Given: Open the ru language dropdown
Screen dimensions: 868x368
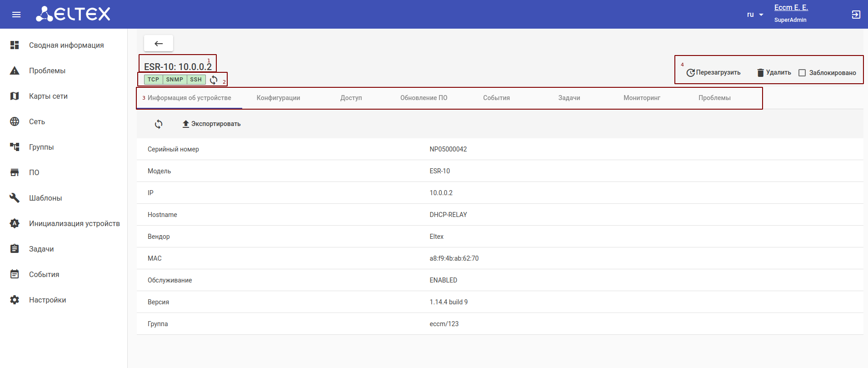Looking at the screenshot, I should [x=755, y=15].
